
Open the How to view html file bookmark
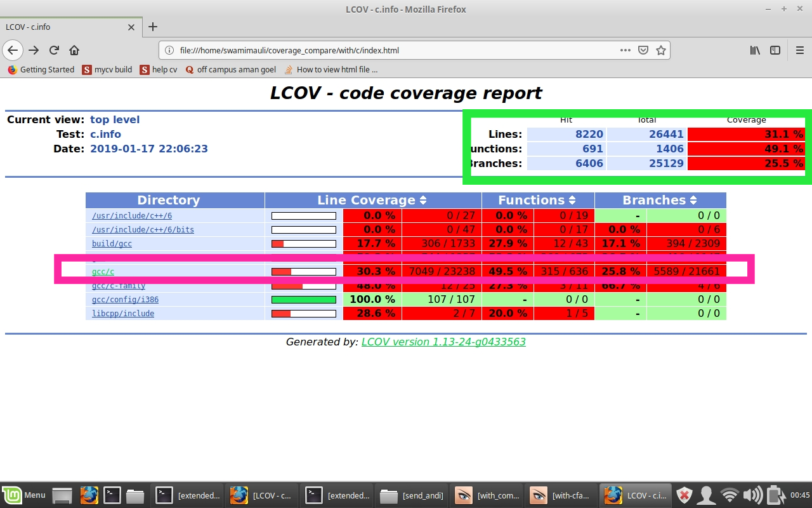pos(331,70)
